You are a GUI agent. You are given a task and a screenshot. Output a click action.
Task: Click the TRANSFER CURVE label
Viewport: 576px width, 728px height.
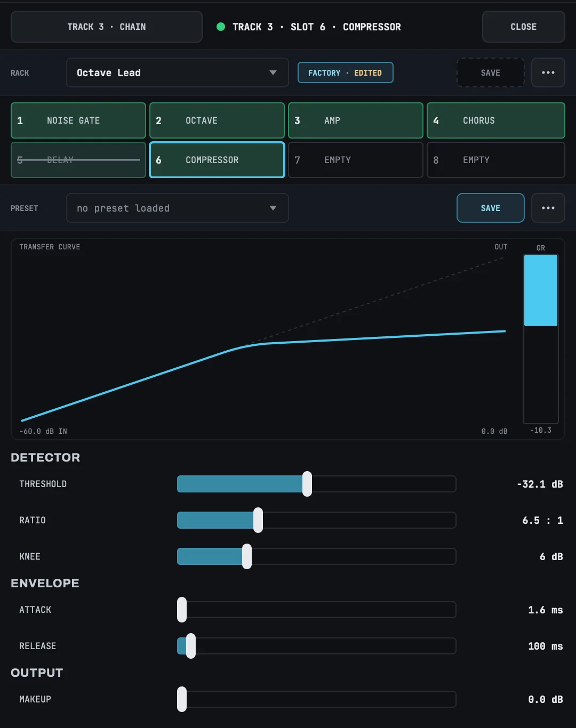click(x=50, y=247)
